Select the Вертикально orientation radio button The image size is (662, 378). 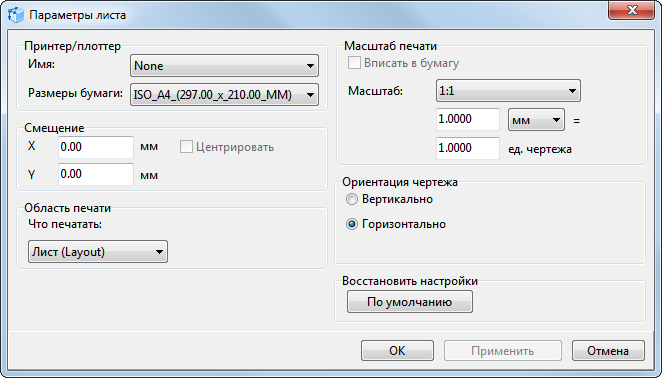click(x=352, y=199)
